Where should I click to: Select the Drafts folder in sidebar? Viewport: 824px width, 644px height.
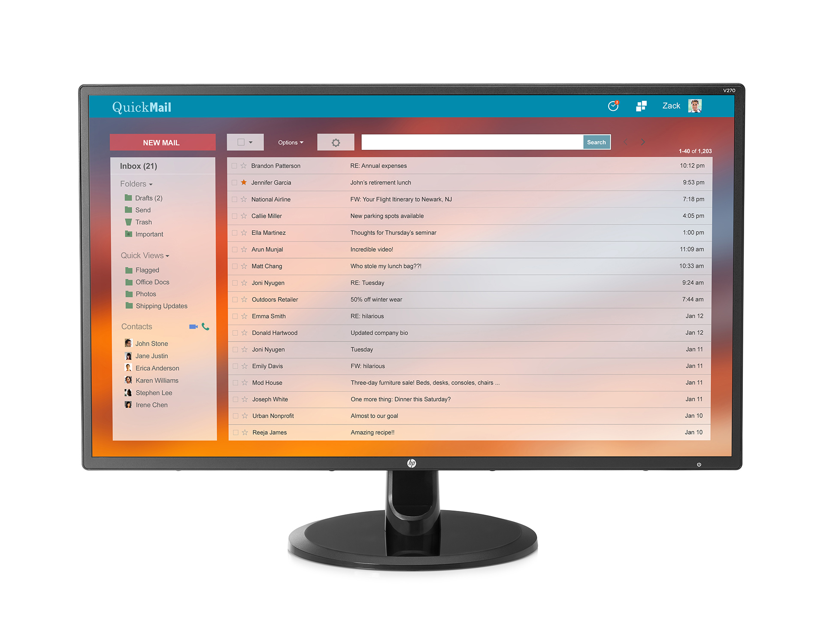tap(149, 197)
